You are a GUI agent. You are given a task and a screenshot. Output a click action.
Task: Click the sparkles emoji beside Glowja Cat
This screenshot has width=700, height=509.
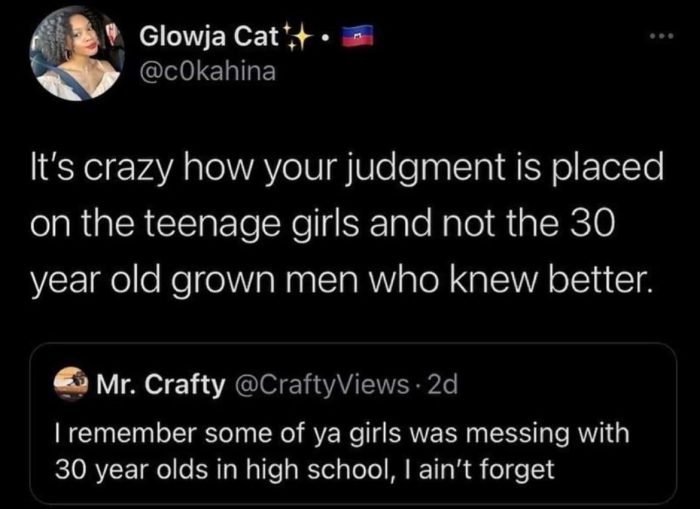tap(299, 38)
